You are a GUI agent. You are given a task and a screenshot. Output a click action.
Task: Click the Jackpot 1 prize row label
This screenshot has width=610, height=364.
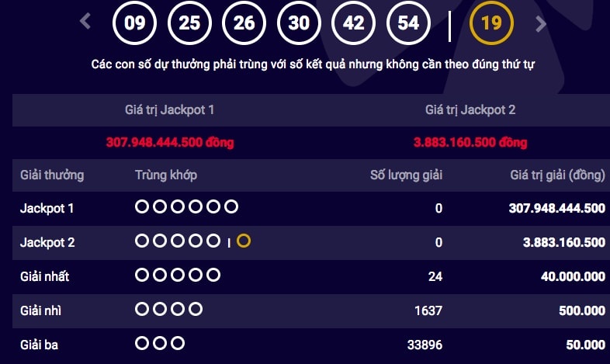[47, 208]
